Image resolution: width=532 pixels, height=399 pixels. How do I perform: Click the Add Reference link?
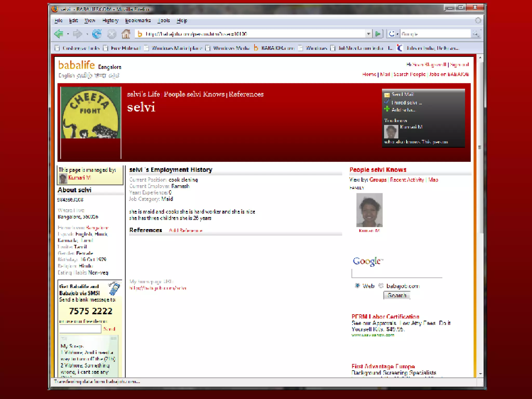tap(185, 230)
